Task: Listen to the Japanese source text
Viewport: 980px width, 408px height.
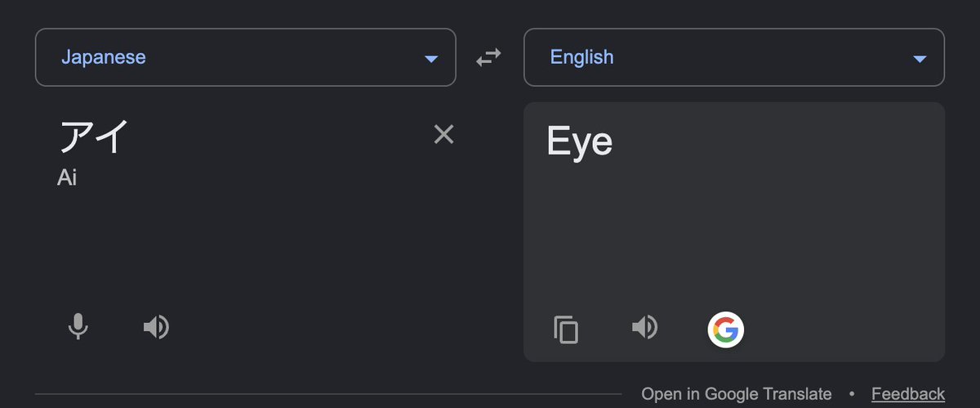Action: [156, 328]
